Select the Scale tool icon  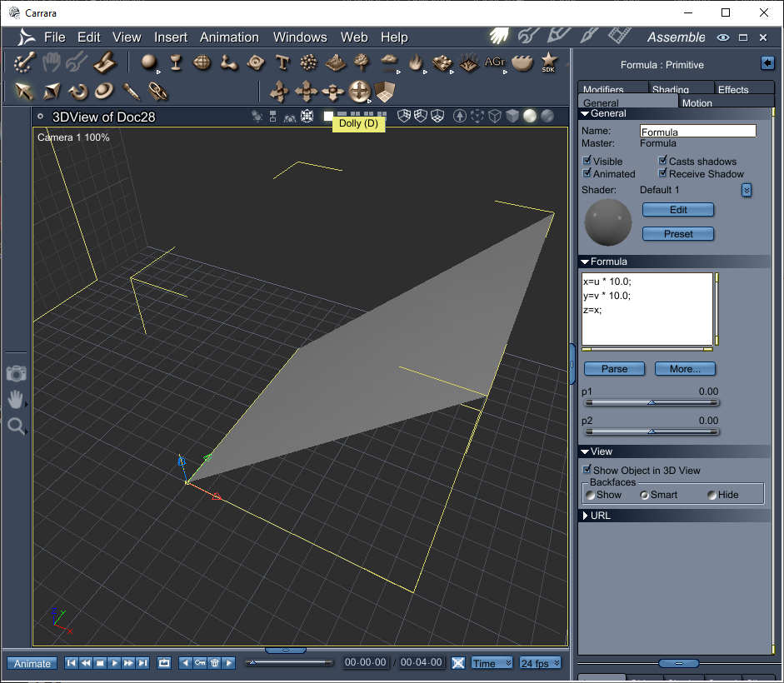(x=51, y=92)
